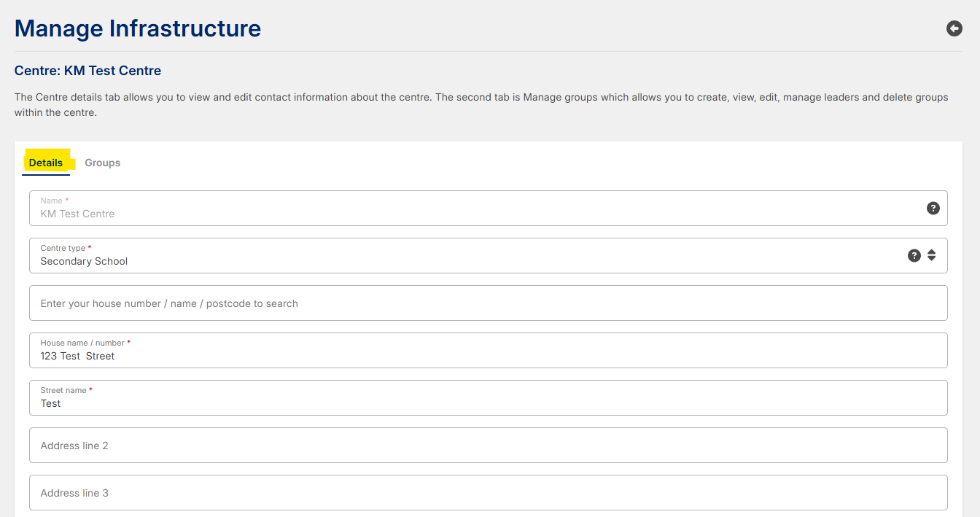980x517 pixels.
Task: Click the House name / number field
Action: point(437,356)
